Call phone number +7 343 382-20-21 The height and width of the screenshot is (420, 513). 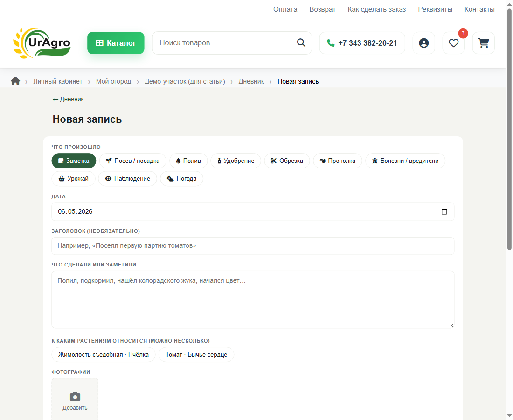click(362, 43)
